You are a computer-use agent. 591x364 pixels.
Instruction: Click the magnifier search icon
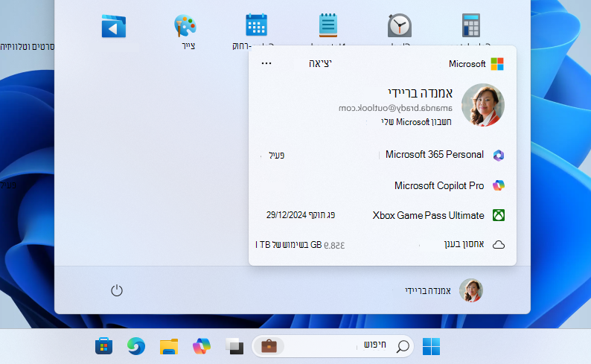point(403,346)
